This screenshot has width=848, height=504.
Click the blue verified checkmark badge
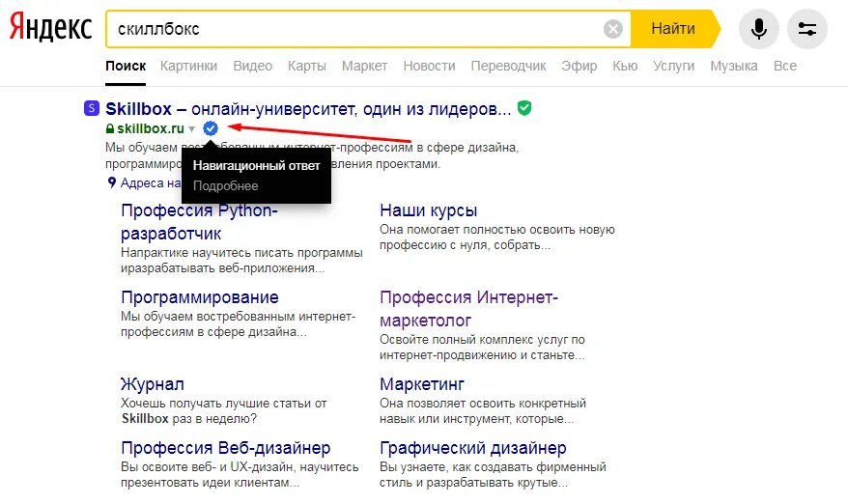(211, 128)
